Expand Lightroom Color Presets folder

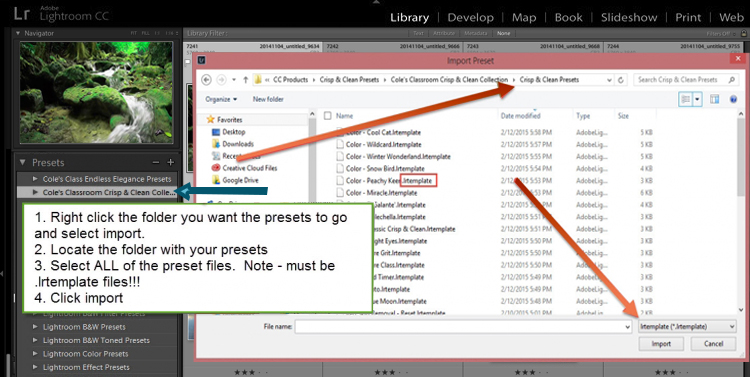pyautogui.click(x=35, y=354)
